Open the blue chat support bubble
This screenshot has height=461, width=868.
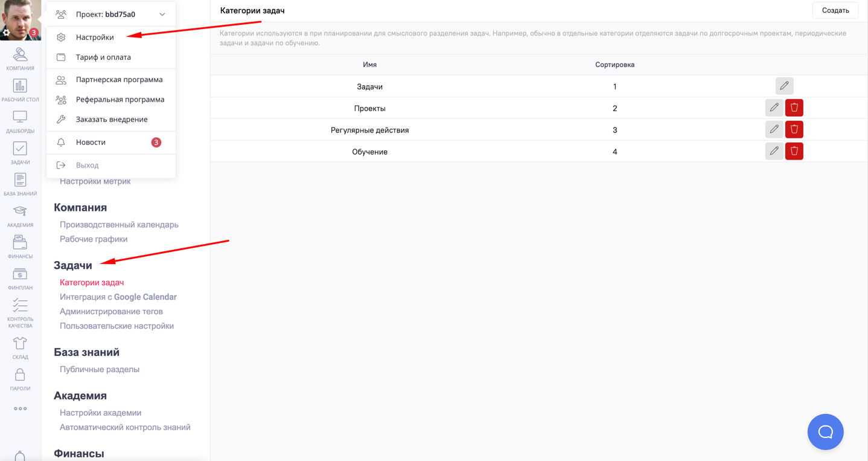825,431
